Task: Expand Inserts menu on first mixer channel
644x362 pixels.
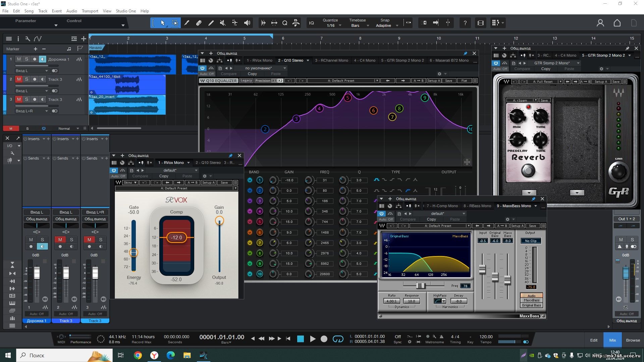Action: tap(44, 139)
